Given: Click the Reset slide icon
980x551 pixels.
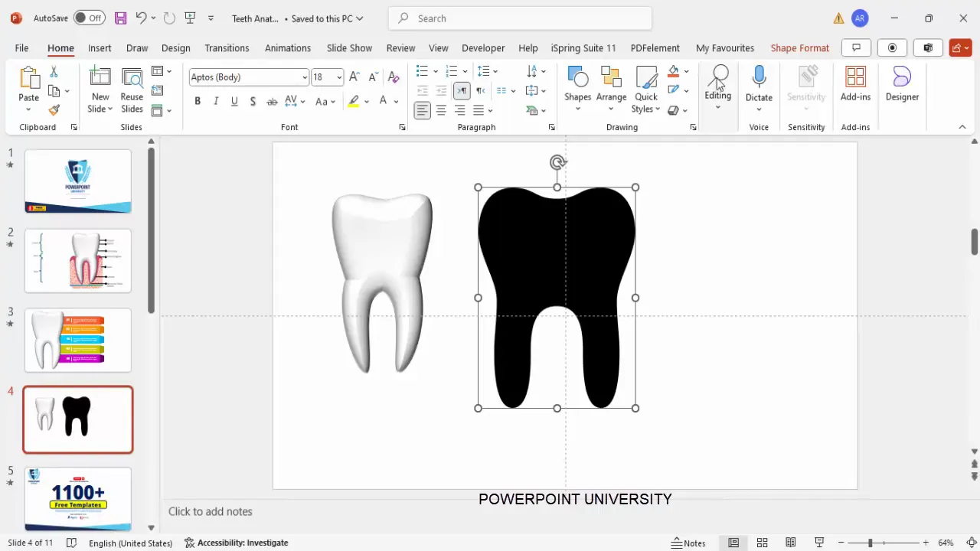Looking at the screenshot, I should [x=157, y=91].
